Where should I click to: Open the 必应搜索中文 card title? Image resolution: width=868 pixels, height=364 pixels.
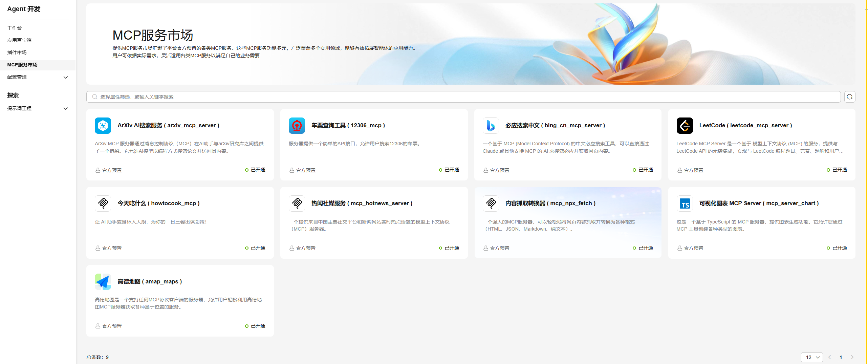tap(555, 126)
